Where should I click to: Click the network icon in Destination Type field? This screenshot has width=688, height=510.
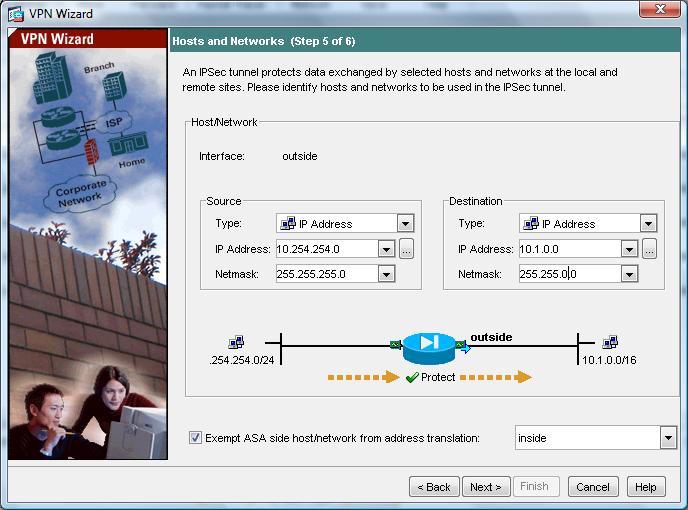click(x=531, y=223)
